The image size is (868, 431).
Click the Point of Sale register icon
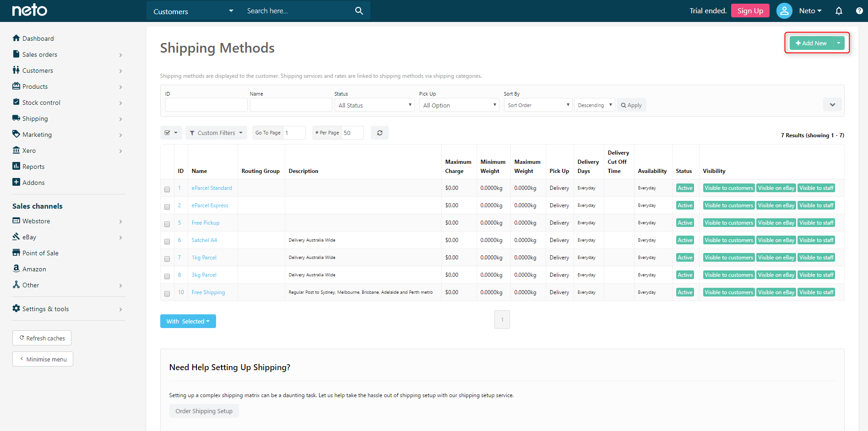[16, 253]
